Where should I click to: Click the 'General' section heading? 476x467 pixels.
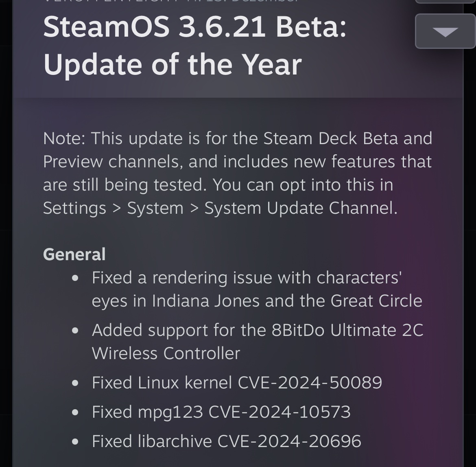click(x=74, y=254)
